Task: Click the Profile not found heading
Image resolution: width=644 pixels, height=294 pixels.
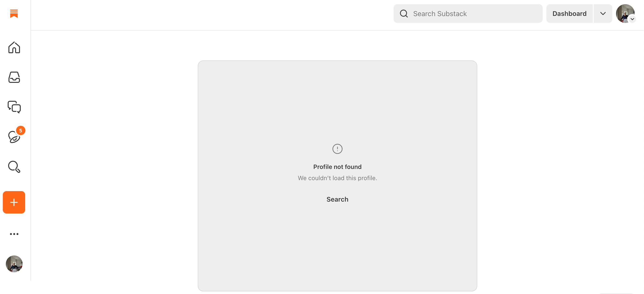Action: point(337,167)
